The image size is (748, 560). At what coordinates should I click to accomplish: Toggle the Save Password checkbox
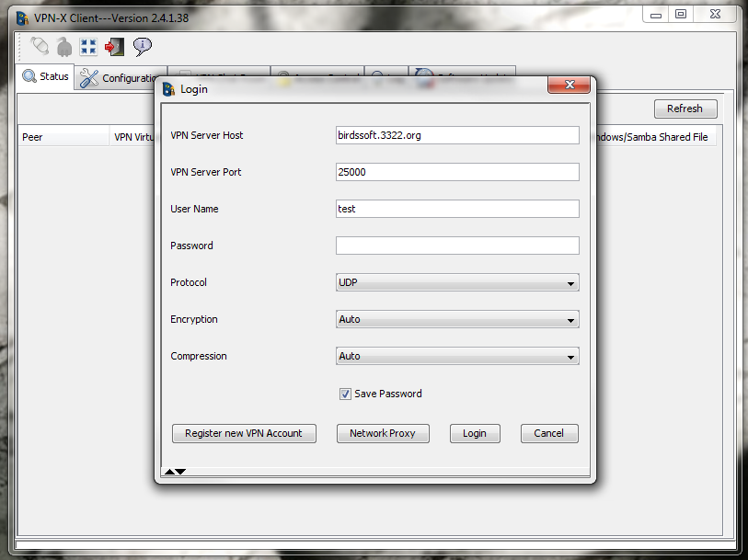[345, 394]
